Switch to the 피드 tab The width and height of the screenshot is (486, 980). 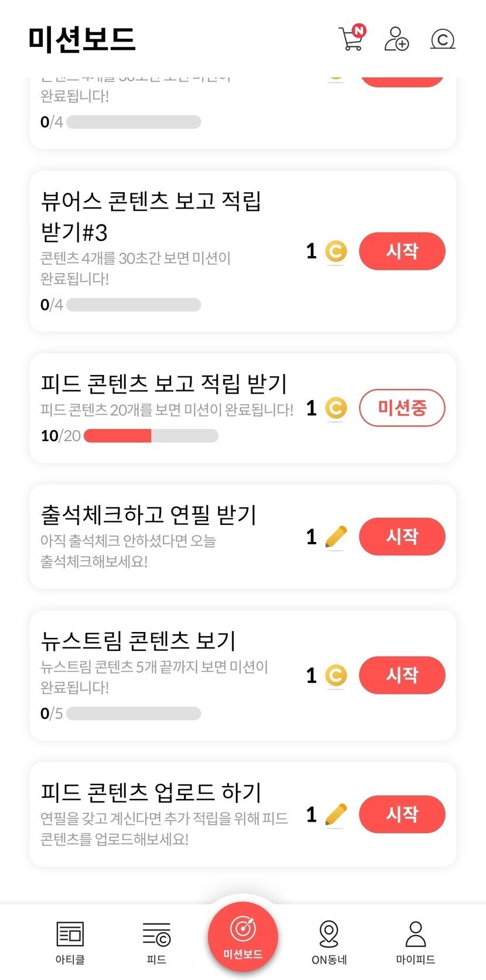[x=156, y=941]
